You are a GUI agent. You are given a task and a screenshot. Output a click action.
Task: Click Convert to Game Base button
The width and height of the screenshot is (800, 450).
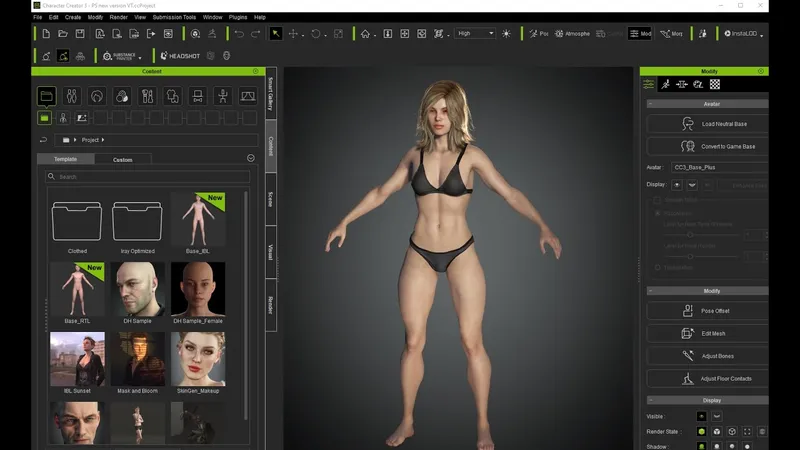(x=708, y=146)
